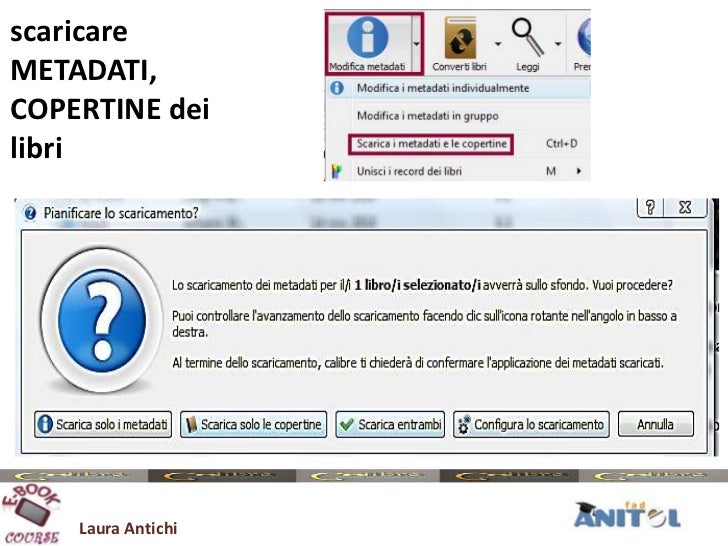Click the dialog help question mark button
The height and width of the screenshot is (546, 728).
(x=650, y=207)
